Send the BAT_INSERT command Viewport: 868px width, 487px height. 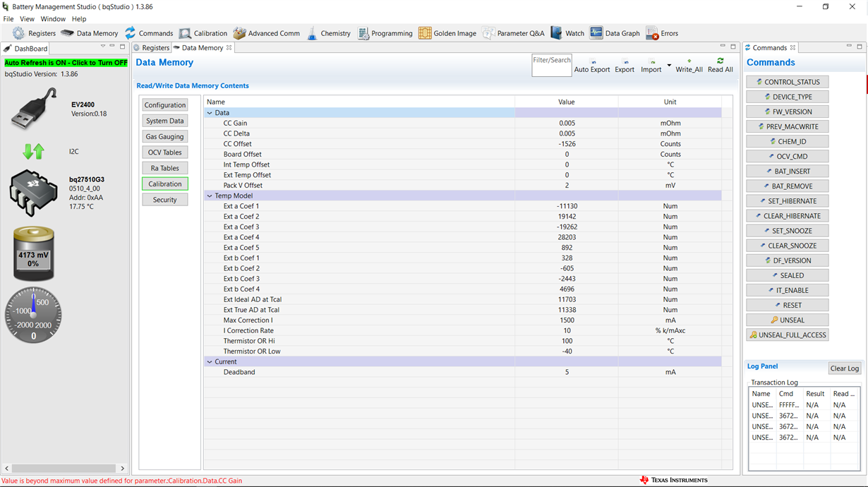coord(788,171)
